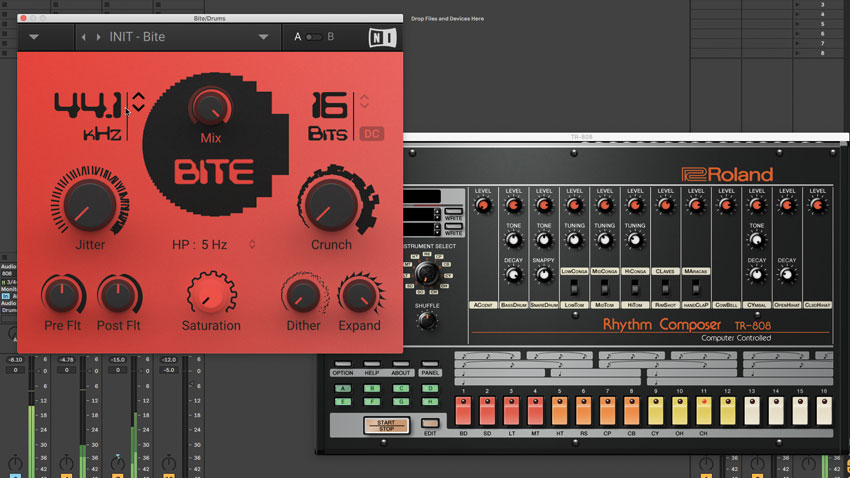850x478 pixels.
Task: Click the red Saturation knob
Action: click(x=211, y=294)
